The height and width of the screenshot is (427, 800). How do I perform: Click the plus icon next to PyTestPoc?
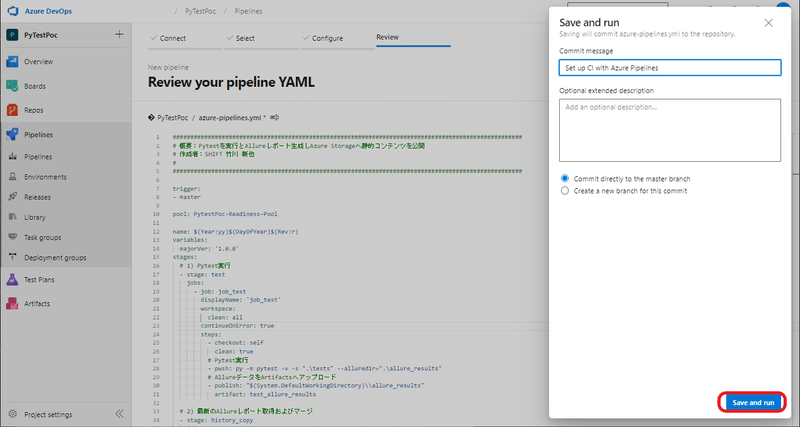(x=119, y=34)
